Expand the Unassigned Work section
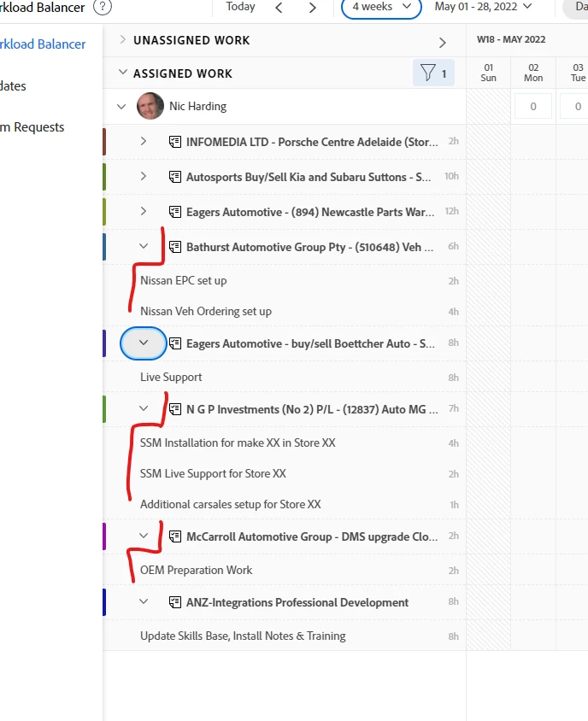 [x=122, y=39]
